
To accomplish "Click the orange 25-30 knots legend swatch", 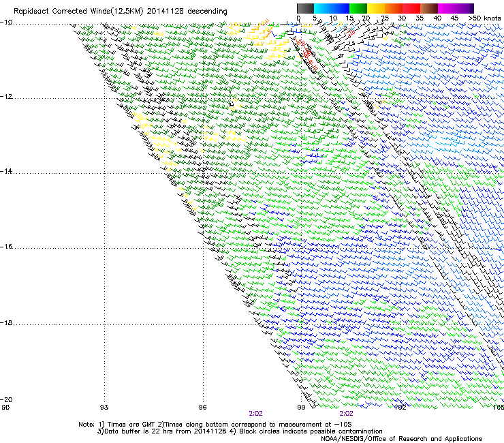I will coord(394,8).
